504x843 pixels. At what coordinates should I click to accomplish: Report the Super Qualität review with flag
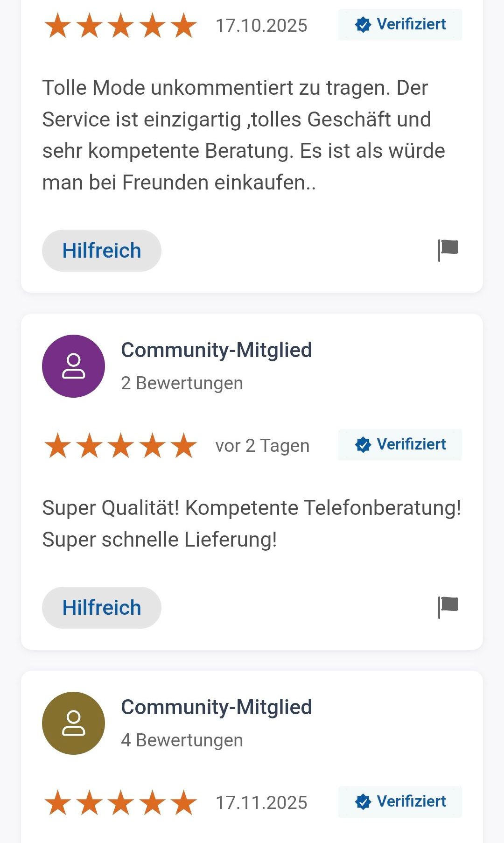pyautogui.click(x=448, y=607)
